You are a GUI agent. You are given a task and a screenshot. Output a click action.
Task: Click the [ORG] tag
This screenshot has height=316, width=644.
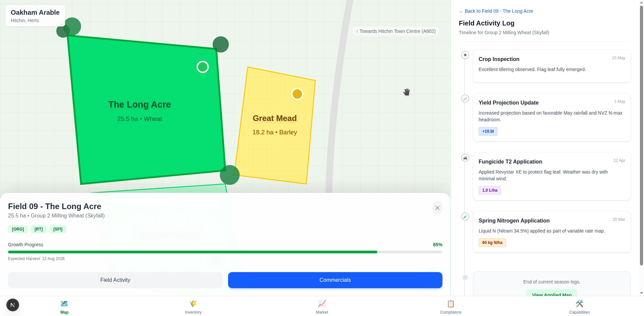(x=18, y=229)
